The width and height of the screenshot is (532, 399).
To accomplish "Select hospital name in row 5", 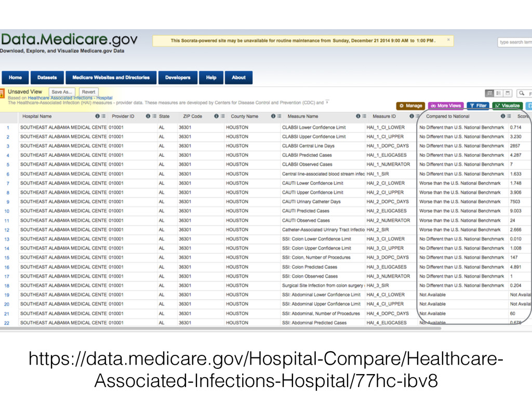I will [x=63, y=164].
